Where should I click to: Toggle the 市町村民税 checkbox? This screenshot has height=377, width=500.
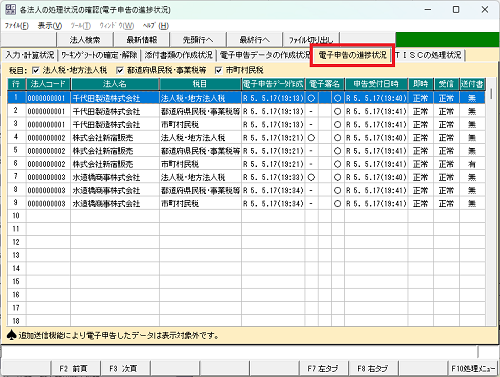click(218, 70)
